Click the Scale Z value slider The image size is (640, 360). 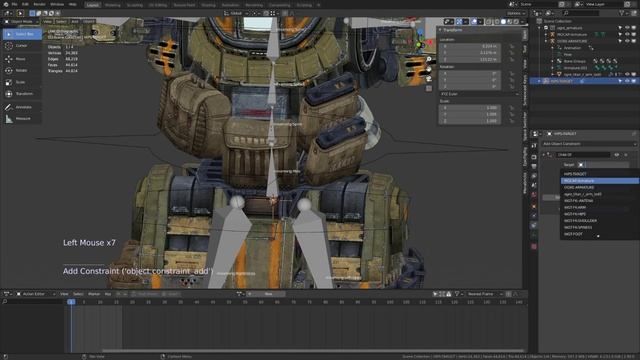tap(470, 121)
